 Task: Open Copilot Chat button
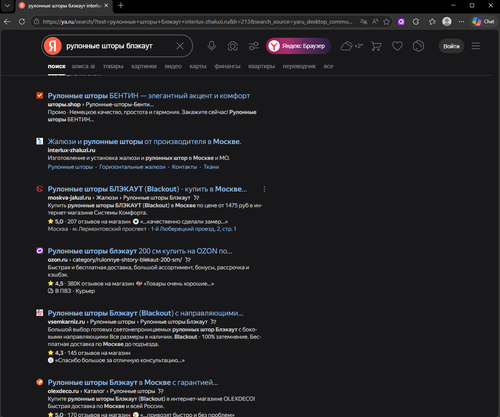484,22
